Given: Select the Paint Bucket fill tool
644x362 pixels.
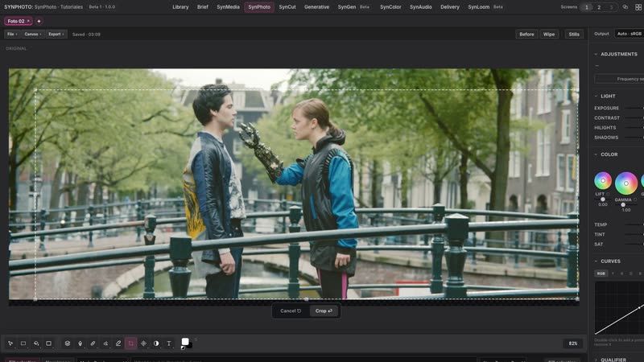Looking at the screenshot, I should tap(36, 343).
